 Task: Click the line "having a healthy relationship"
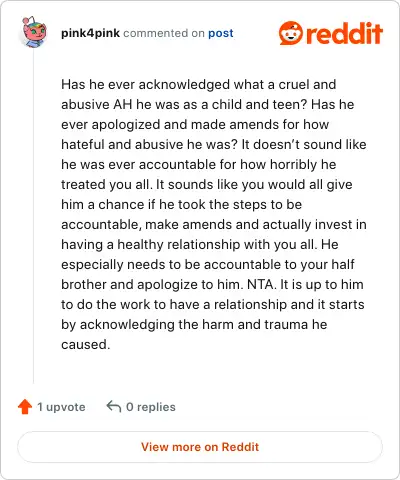pos(200,244)
